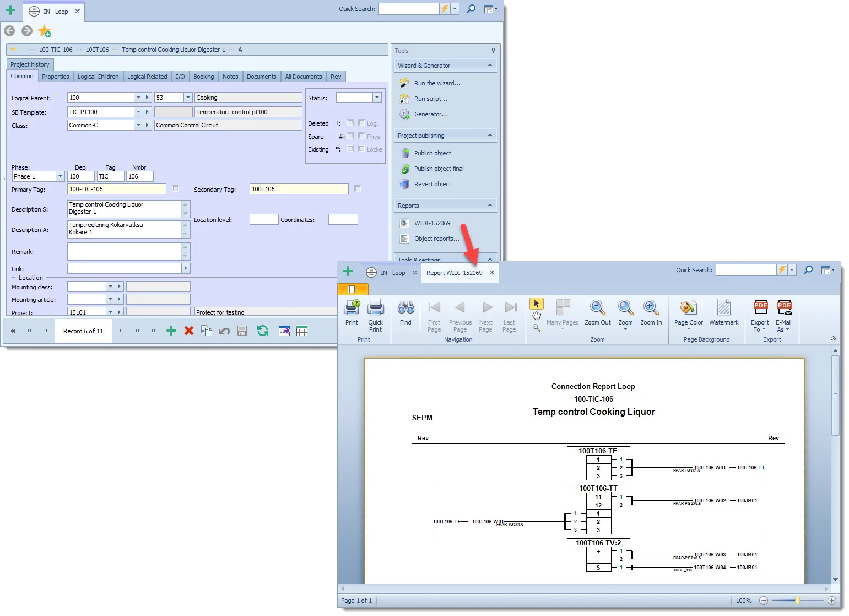Open the Project history tab

click(x=30, y=64)
